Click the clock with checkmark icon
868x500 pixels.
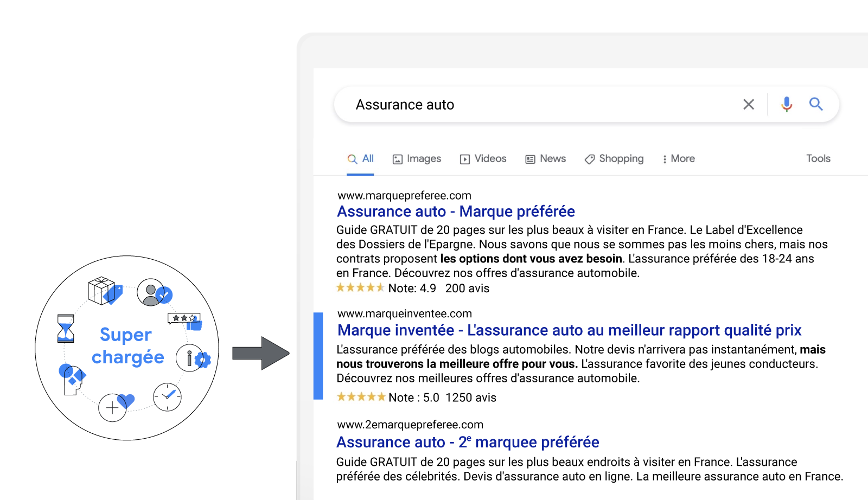[167, 397]
